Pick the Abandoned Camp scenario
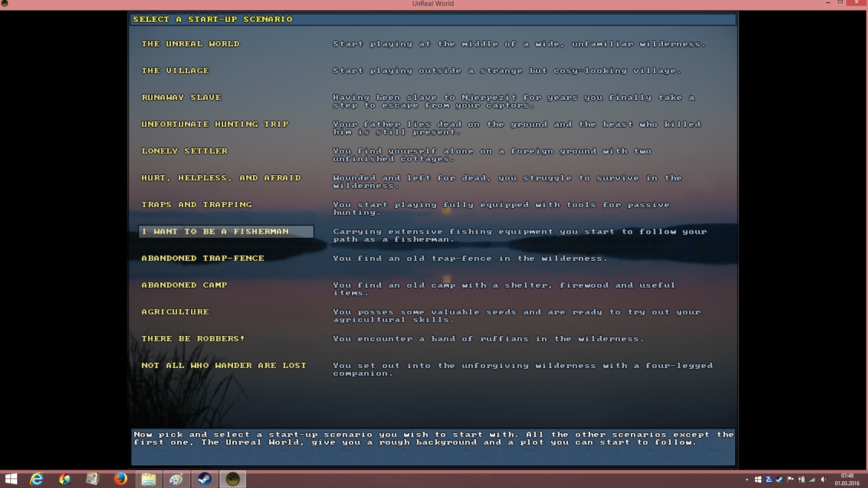The image size is (868, 488). [184, 285]
